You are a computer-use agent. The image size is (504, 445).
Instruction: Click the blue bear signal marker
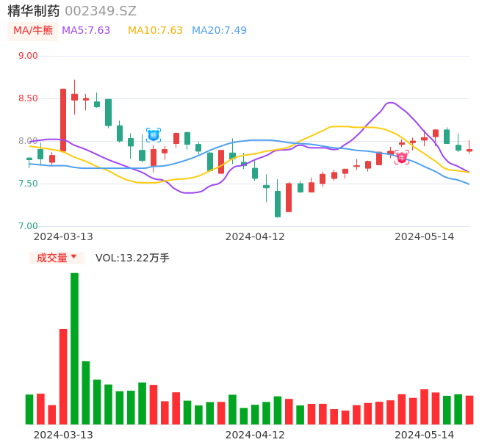pos(154,135)
